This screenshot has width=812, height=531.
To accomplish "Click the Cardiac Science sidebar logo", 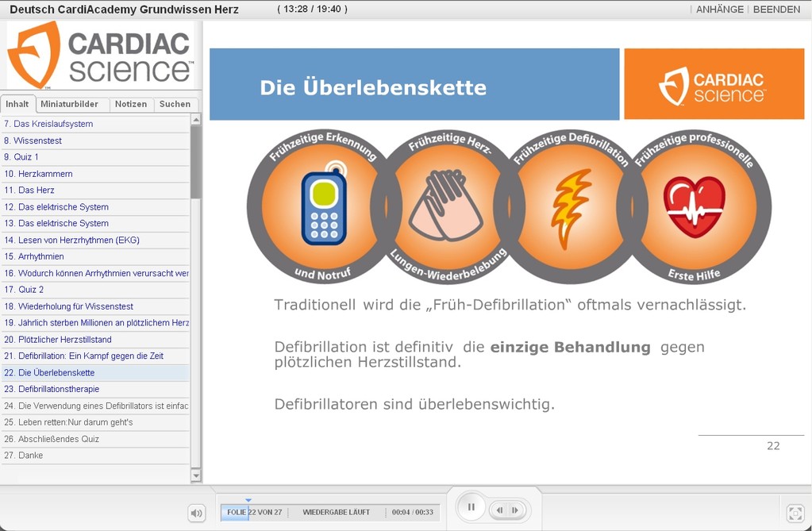I will (x=101, y=55).
